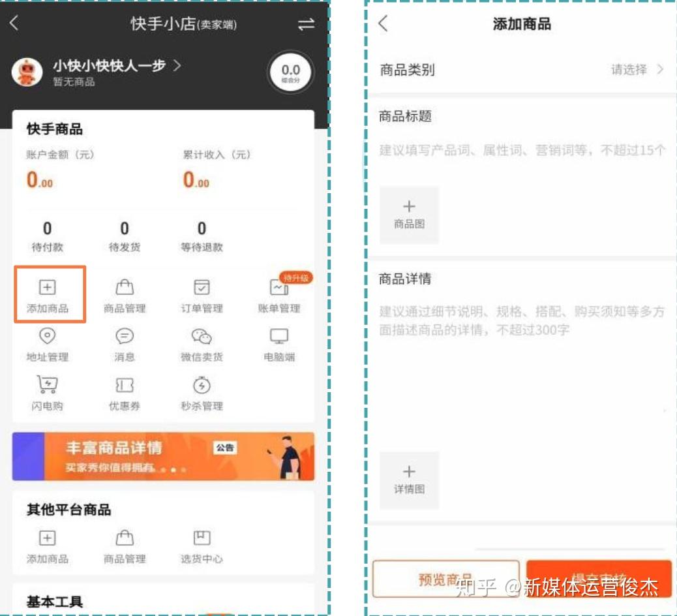Go back from Kuaishou shop seller screen
This screenshot has width=677, height=616.
(x=14, y=23)
